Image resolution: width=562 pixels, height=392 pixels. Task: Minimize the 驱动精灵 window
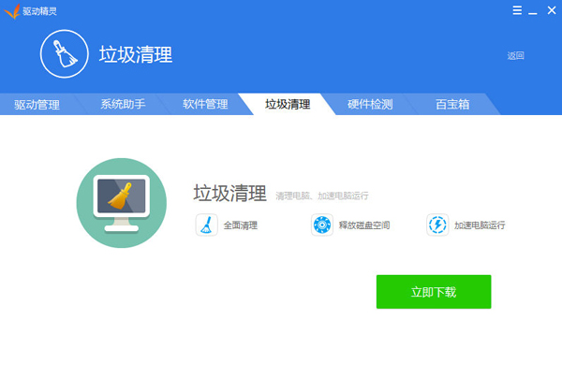[535, 10]
